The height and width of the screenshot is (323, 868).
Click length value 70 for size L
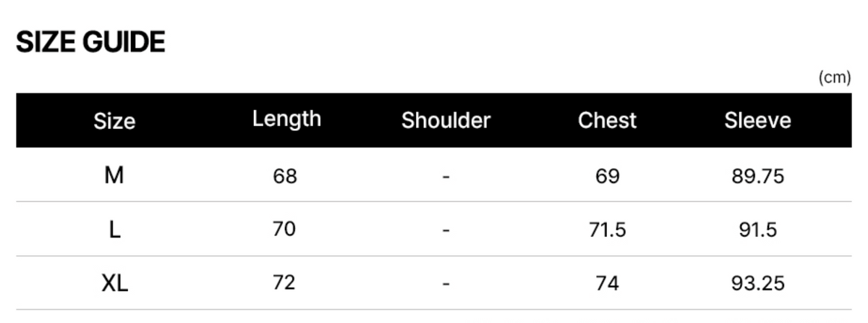point(285,230)
